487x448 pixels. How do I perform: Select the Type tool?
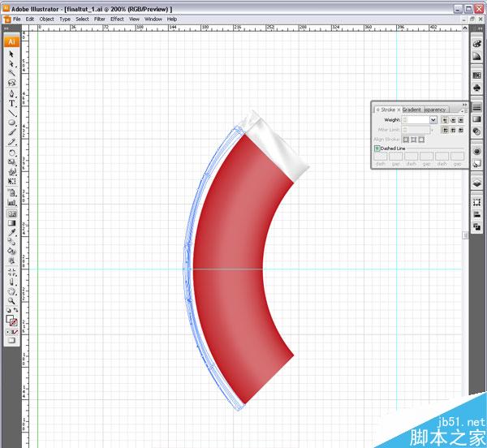[x=11, y=103]
